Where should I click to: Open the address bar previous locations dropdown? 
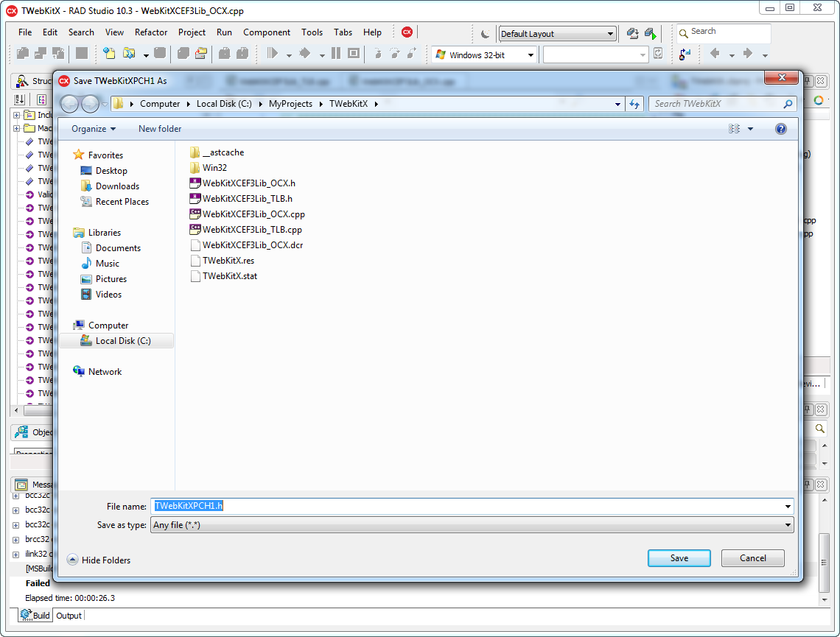point(617,104)
